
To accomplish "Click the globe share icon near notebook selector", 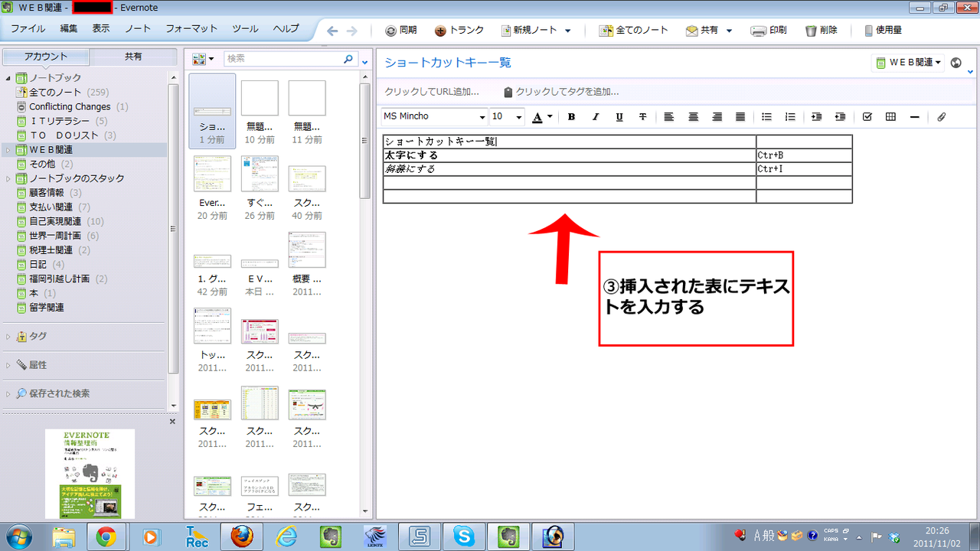I will (956, 63).
